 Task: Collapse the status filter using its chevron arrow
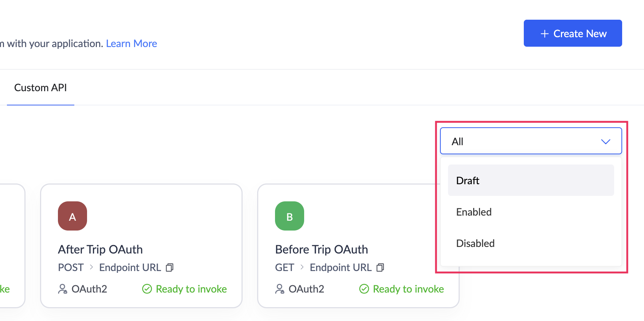pyautogui.click(x=605, y=142)
